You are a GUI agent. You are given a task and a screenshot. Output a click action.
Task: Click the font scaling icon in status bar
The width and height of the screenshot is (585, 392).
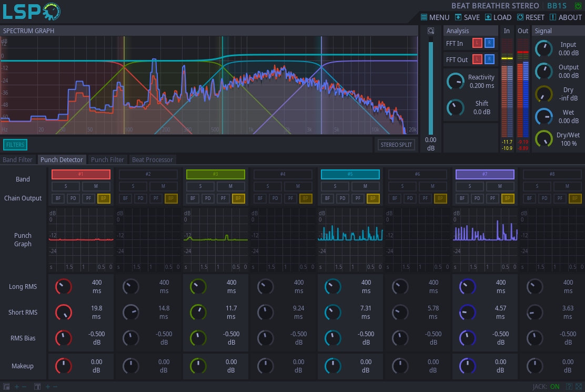[37, 387]
